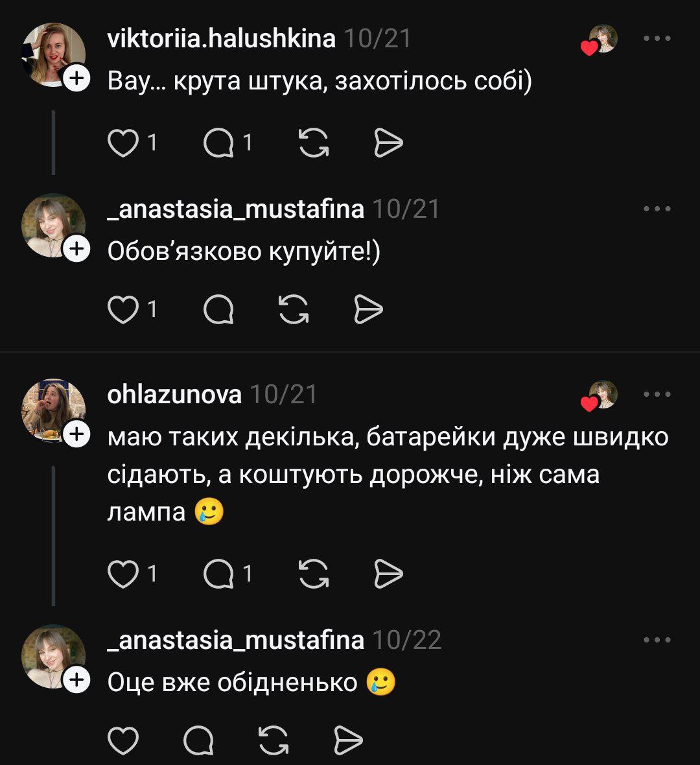700x765 pixels.
Task: View ohlazunova's profile picture
Action: click(53, 410)
